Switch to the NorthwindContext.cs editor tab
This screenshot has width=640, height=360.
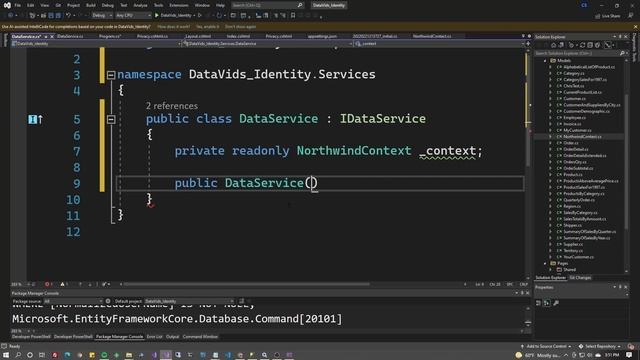(432, 36)
